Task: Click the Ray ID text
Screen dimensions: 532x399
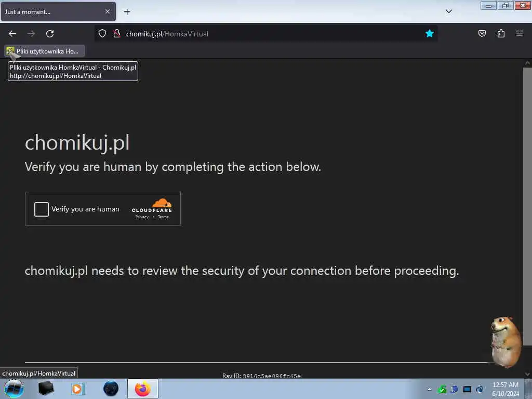Action: click(261, 376)
